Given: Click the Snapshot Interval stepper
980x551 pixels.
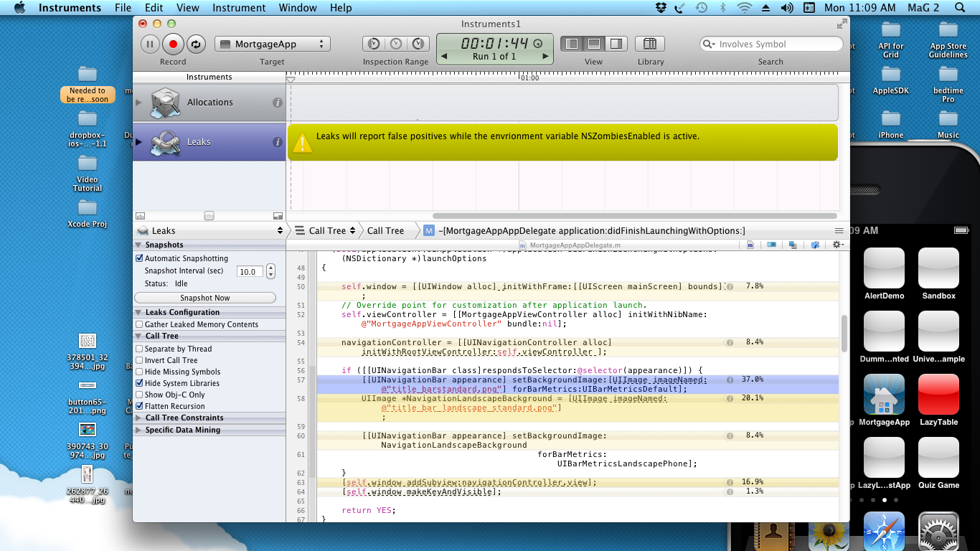Looking at the screenshot, I should coord(270,272).
